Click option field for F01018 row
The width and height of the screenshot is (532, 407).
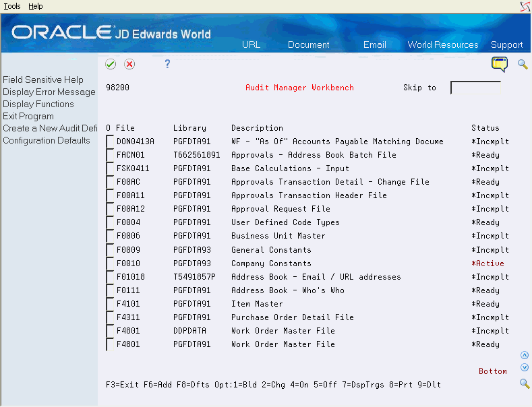pos(110,277)
